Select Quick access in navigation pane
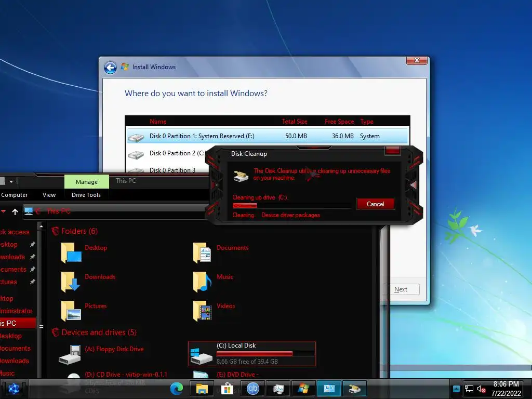This screenshot has width=532, height=399. tap(15, 232)
